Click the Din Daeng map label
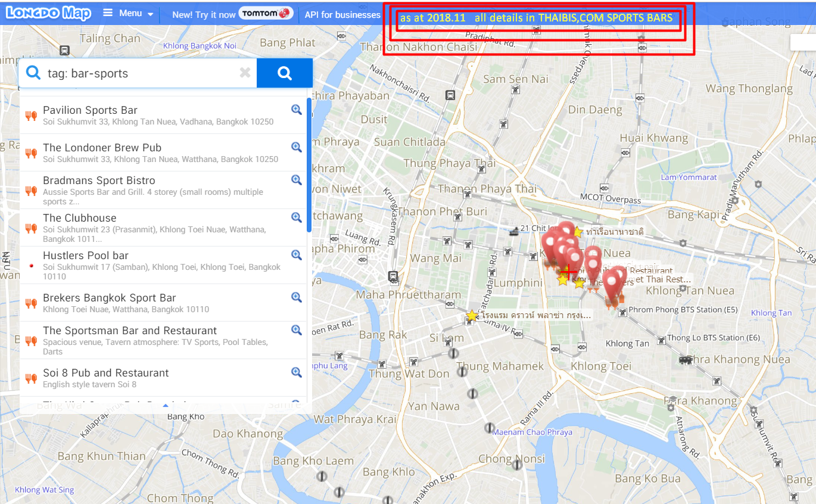Screen dimensions: 816x504 click(x=595, y=110)
